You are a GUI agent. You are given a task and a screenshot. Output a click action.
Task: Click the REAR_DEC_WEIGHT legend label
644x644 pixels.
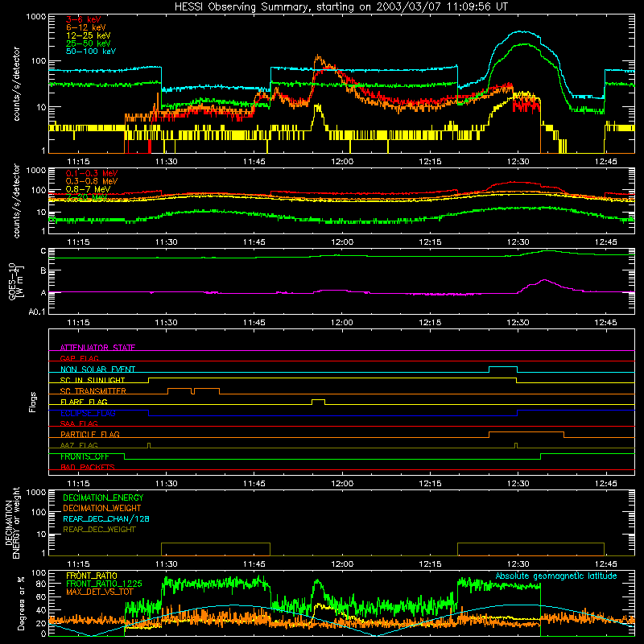[x=99, y=530]
